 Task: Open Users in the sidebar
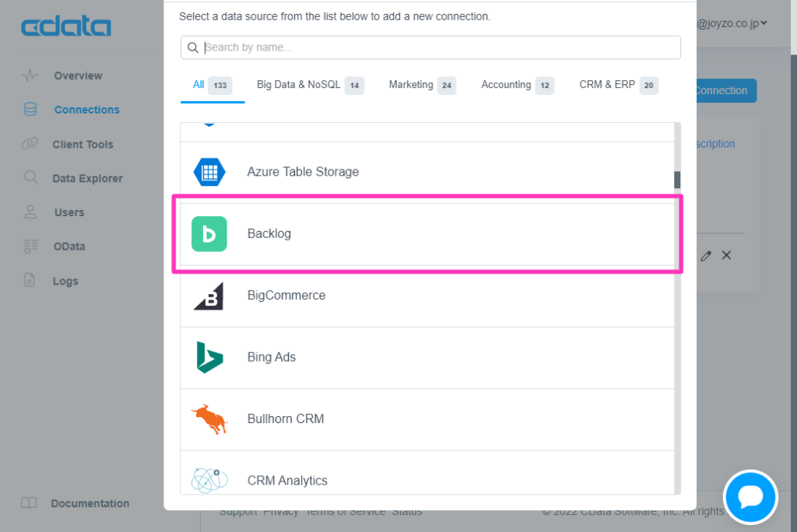[69, 212]
